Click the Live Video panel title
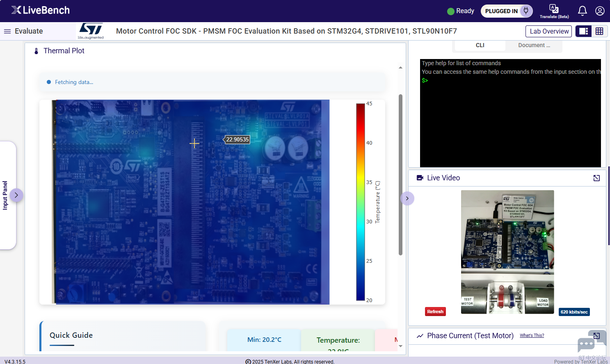Screen dimensions: 610x364 [443, 178]
